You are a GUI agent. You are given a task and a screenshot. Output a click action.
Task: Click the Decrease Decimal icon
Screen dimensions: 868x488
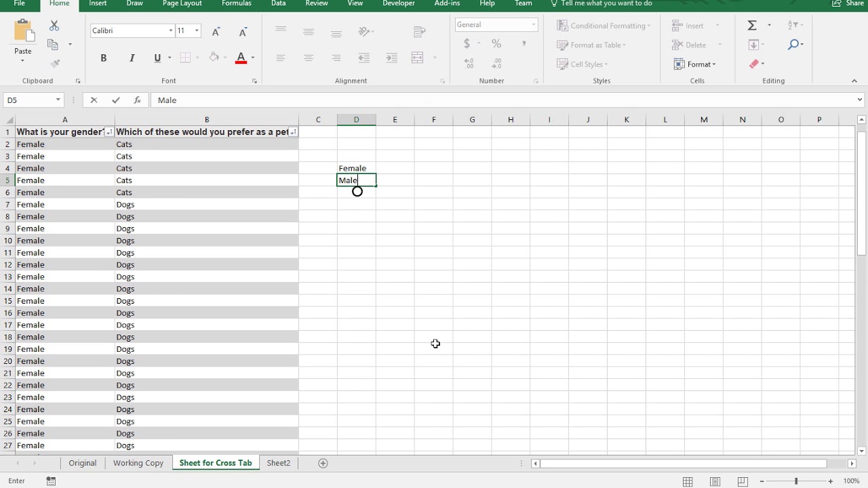point(496,63)
